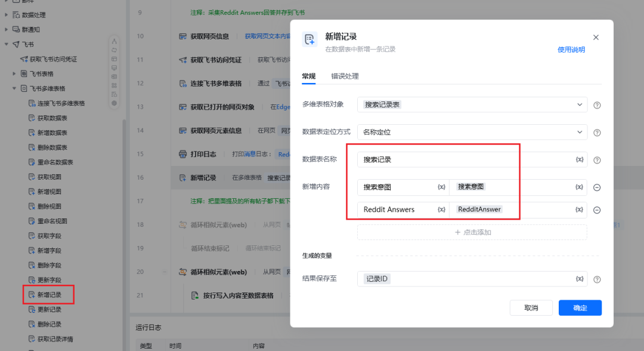Remove the Reddit Answers content row
This screenshot has width=644, height=351.
click(x=597, y=210)
